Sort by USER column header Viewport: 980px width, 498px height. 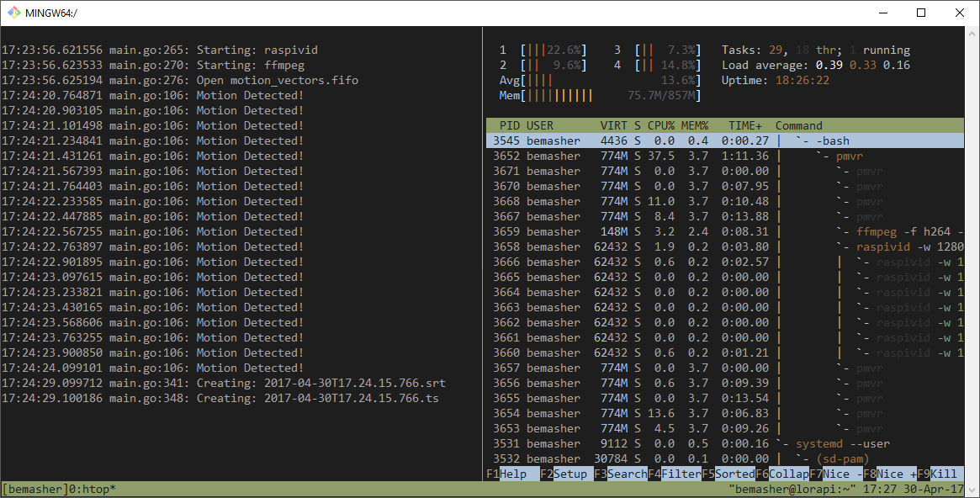pos(539,125)
